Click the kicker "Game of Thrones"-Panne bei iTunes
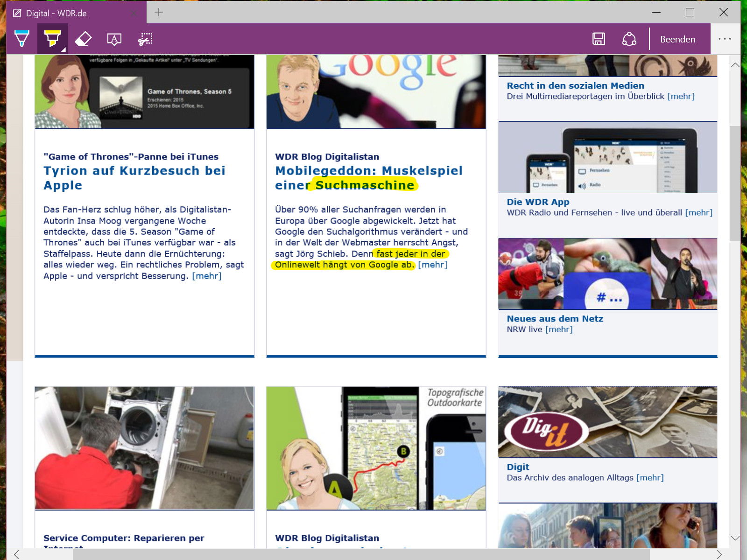The image size is (747, 560). [x=131, y=157]
